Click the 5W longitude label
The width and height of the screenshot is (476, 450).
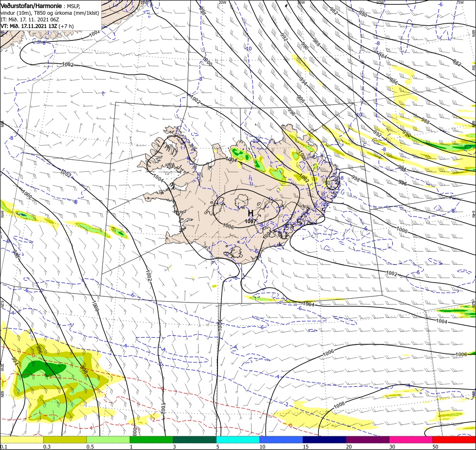click(461, 2)
